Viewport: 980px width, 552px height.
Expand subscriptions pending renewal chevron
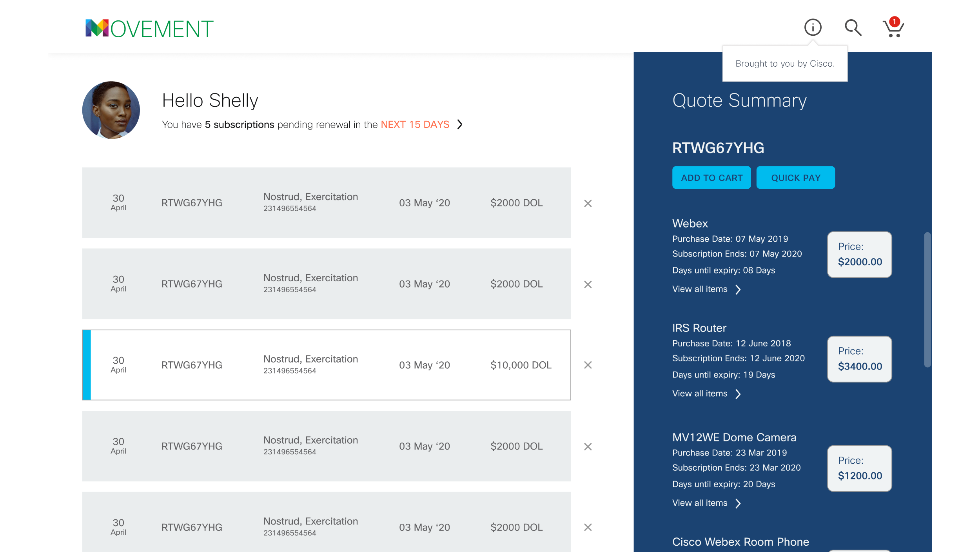pyautogui.click(x=460, y=124)
